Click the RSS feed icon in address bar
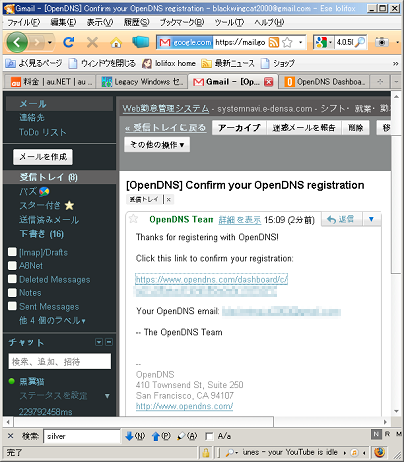Viewport: 404px width, 462px height. (x=274, y=42)
